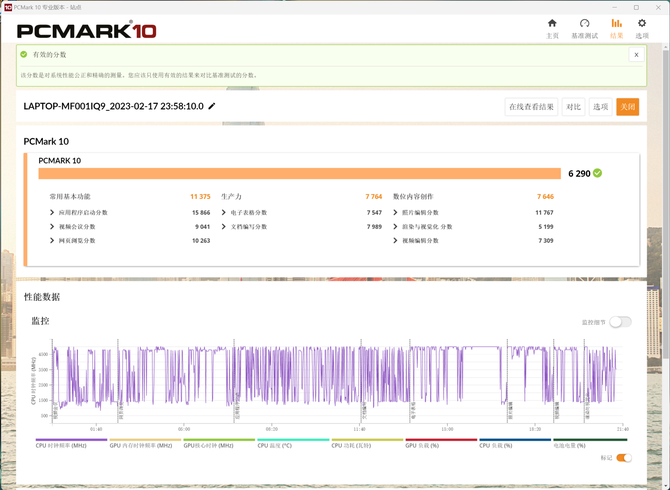Click the 生产力 group label

tap(231, 197)
